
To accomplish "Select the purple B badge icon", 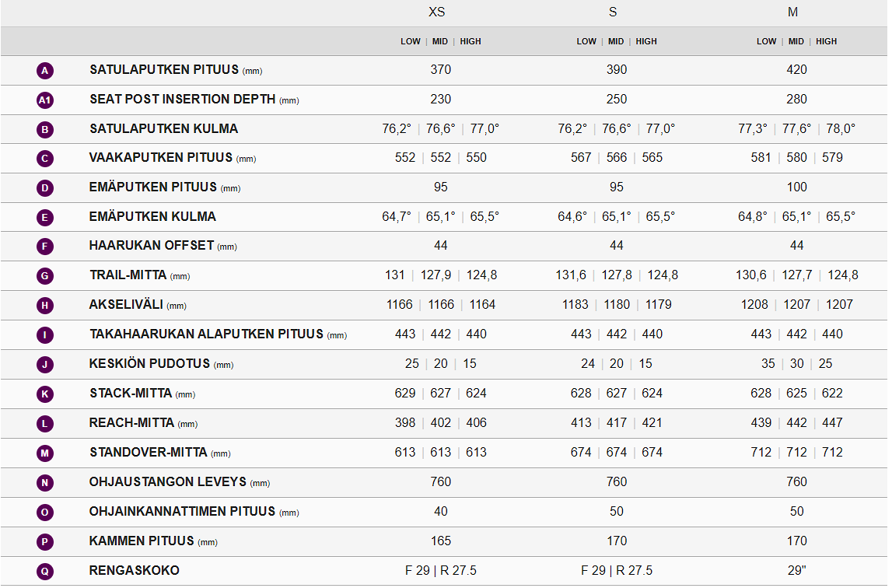I will (x=45, y=130).
